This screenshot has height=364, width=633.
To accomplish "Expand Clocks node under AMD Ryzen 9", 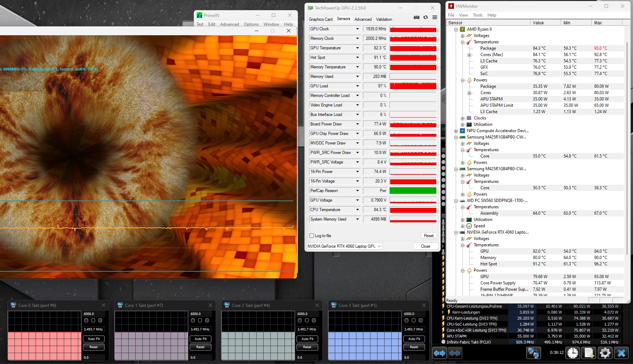I will coord(462,118).
